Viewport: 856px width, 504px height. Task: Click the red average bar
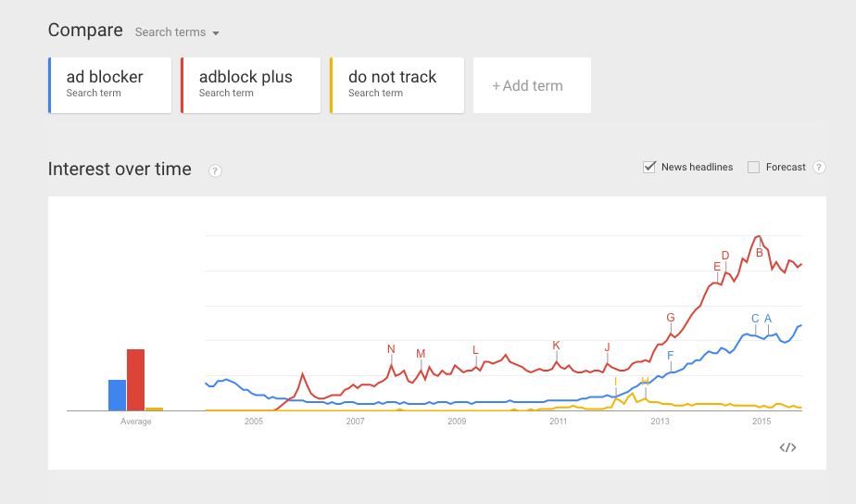(x=135, y=380)
